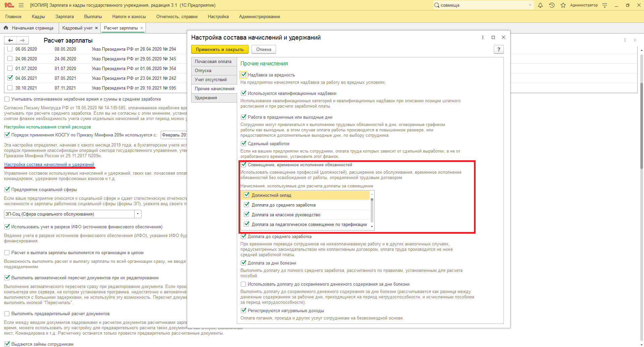Open the Выплаты menu
Viewport: 644px width, 347px height.
coord(93,16)
